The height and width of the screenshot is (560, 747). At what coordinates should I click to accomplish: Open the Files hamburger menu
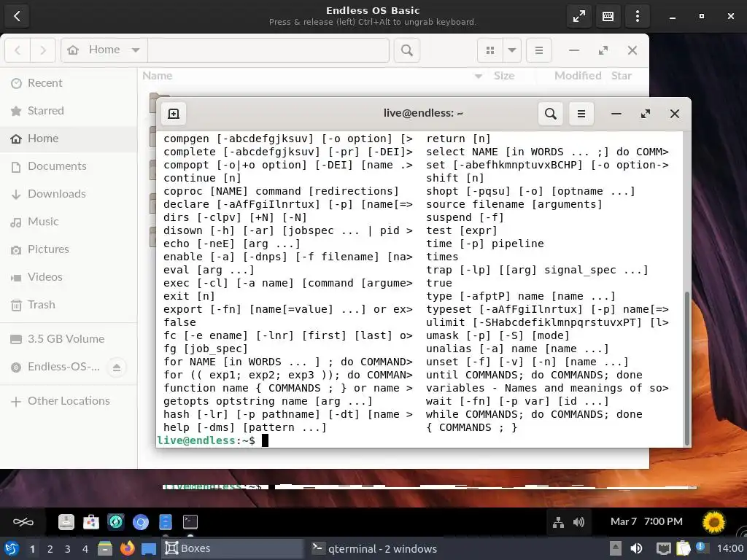(539, 50)
